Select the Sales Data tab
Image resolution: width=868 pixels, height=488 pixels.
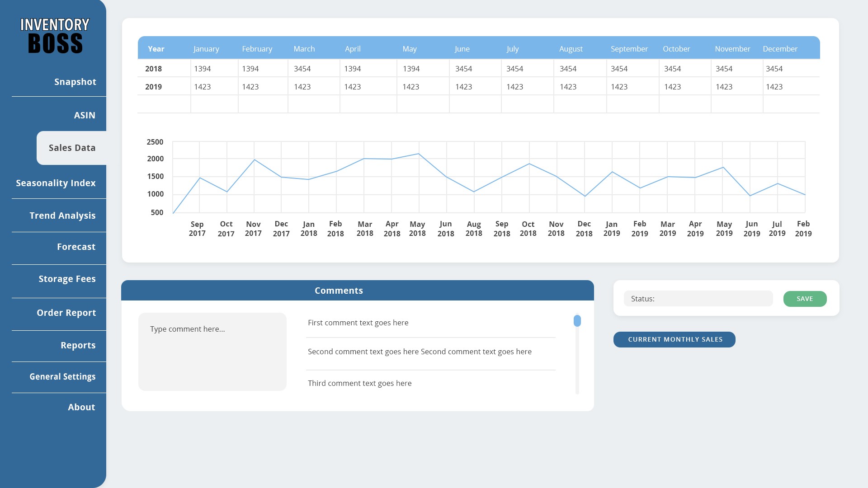tap(72, 148)
